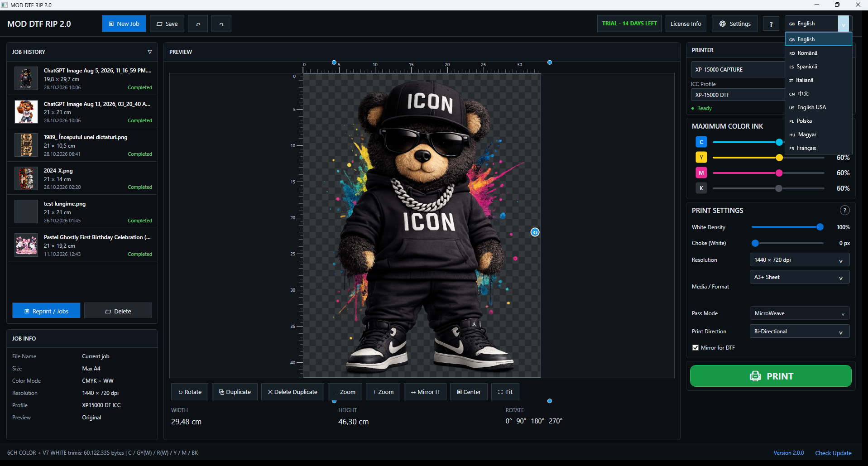Collapse the language dropdown arrow
This screenshot has width=868, height=466.
(x=844, y=24)
